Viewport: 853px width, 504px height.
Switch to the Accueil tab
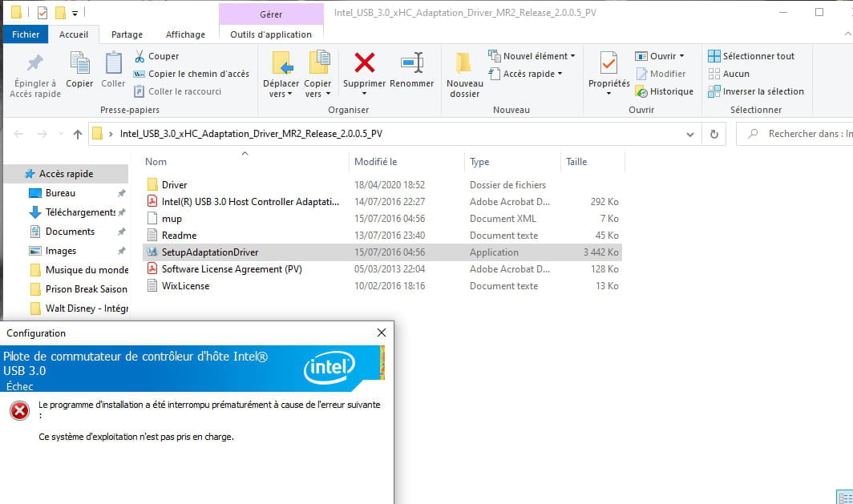tap(74, 34)
